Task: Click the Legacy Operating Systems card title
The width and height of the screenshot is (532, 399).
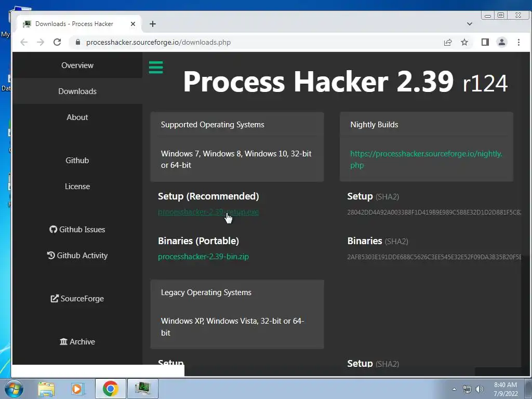Action: [206, 292]
